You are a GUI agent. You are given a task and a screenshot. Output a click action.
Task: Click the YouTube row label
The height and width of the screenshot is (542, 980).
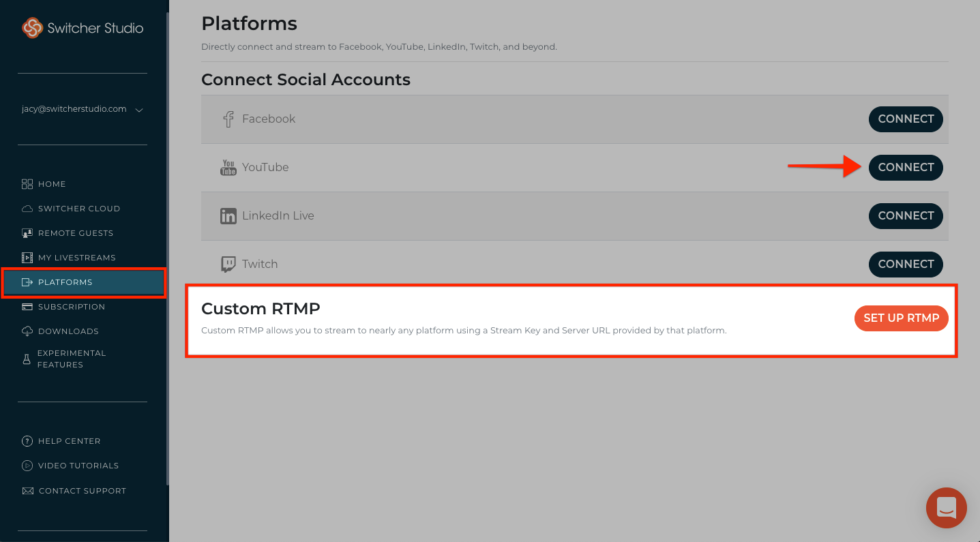tap(265, 168)
